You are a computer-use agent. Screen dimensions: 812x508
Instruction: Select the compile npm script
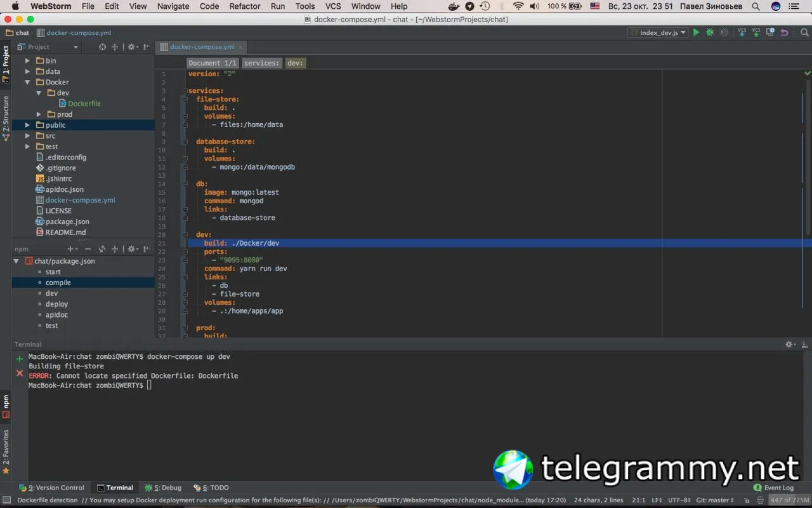58,283
